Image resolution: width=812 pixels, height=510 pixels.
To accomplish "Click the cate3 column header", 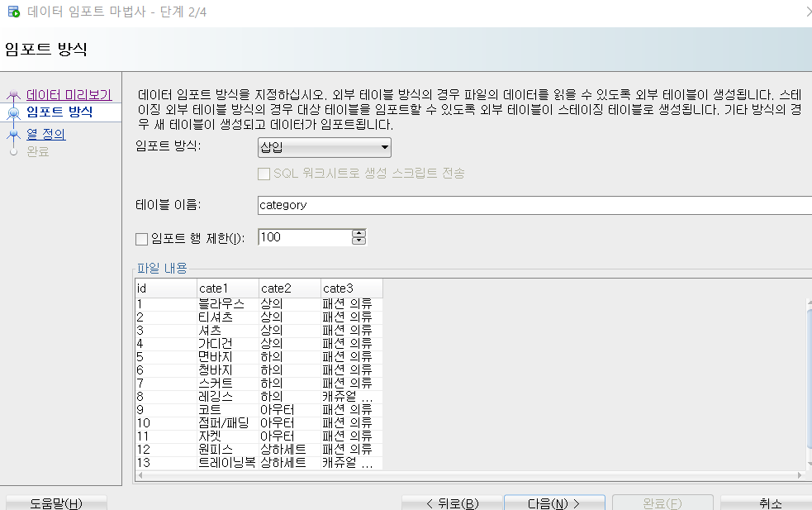I will 352,288.
